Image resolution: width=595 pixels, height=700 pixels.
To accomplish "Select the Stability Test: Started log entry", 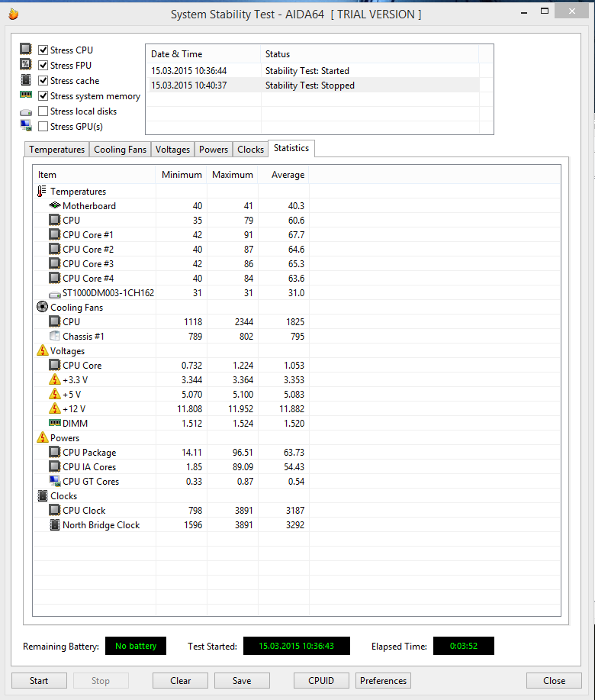I will tap(313, 70).
